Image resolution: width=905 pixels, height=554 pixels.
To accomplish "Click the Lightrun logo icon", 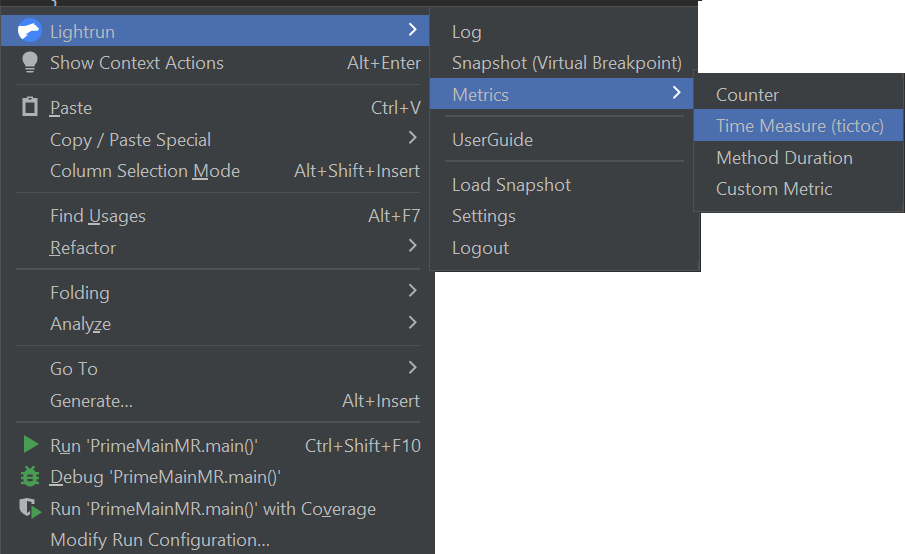I will 29,31.
